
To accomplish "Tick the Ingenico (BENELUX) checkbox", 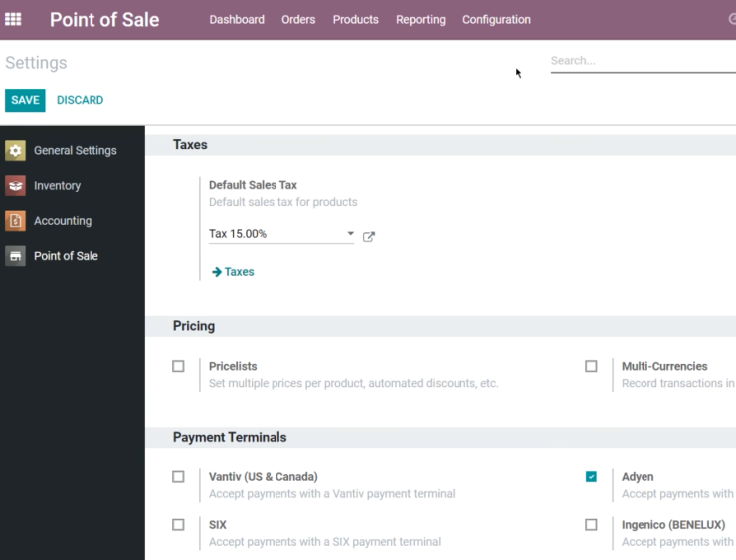I will [591, 525].
